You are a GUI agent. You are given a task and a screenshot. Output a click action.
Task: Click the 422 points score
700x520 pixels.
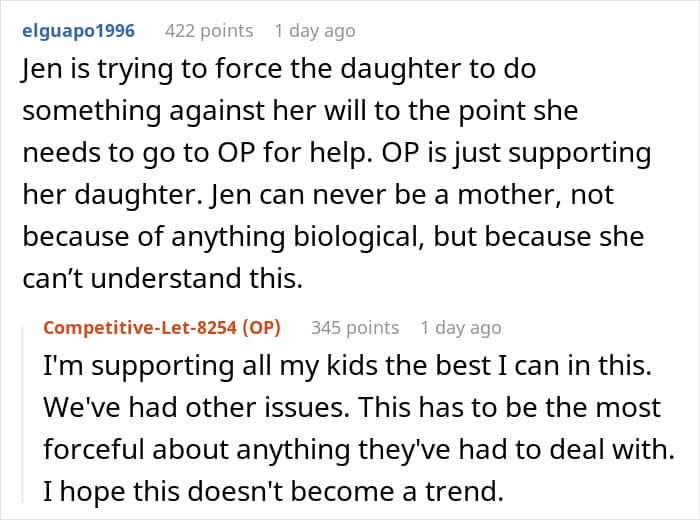click(x=208, y=31)
